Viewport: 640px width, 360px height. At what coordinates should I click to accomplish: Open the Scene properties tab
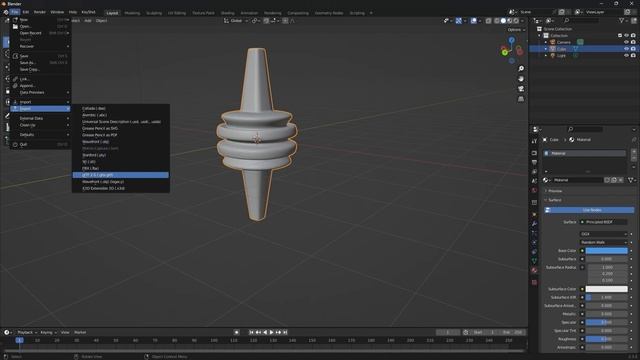coord(534,181)
